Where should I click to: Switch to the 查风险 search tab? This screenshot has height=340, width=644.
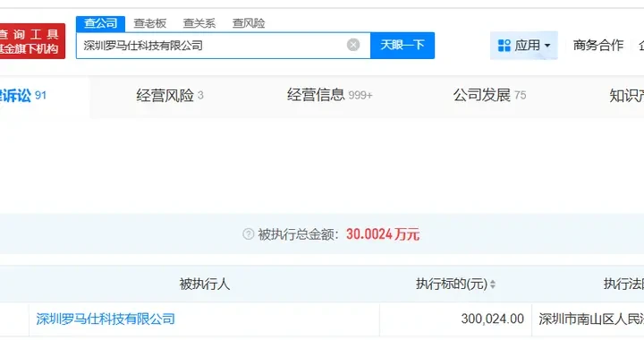pyautogui.click(x=249, y=23)
